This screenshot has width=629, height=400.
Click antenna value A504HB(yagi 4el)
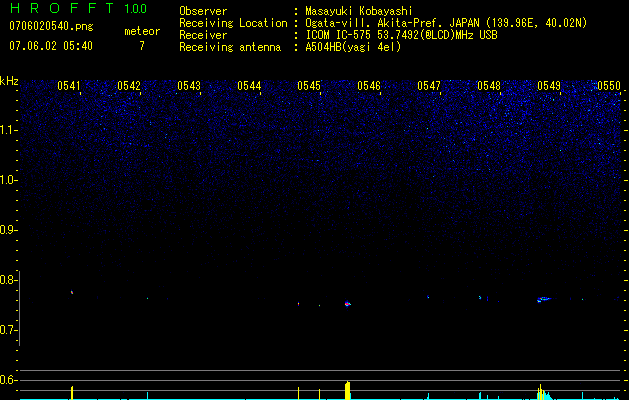tap(353, 47)
